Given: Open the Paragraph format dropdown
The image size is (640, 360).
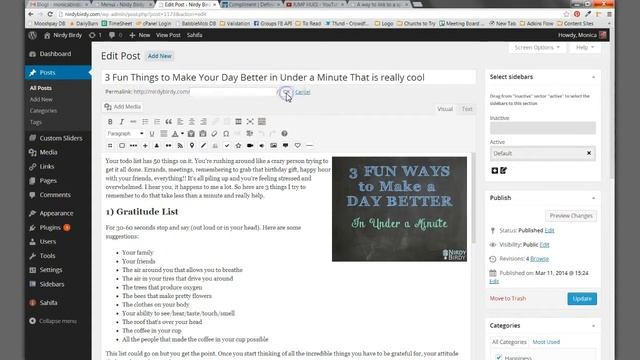Looking at the screenshot, I should [x=125, y=133].
